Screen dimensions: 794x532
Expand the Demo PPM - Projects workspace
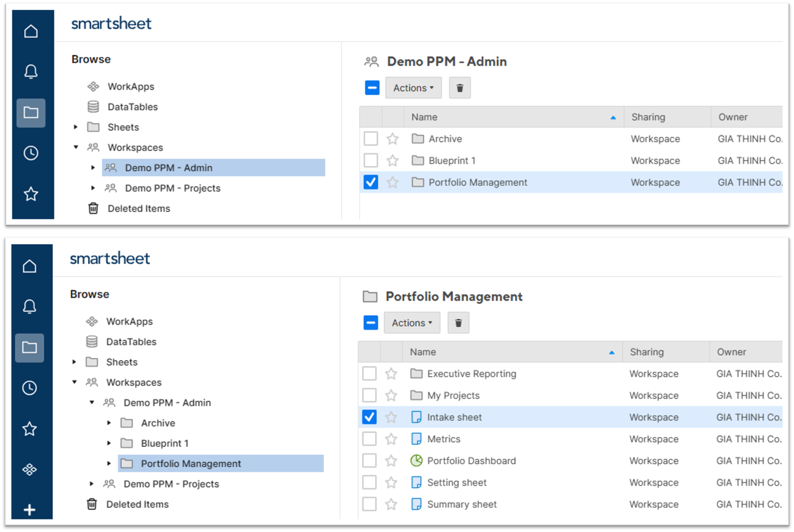click(x=91, y=484)
